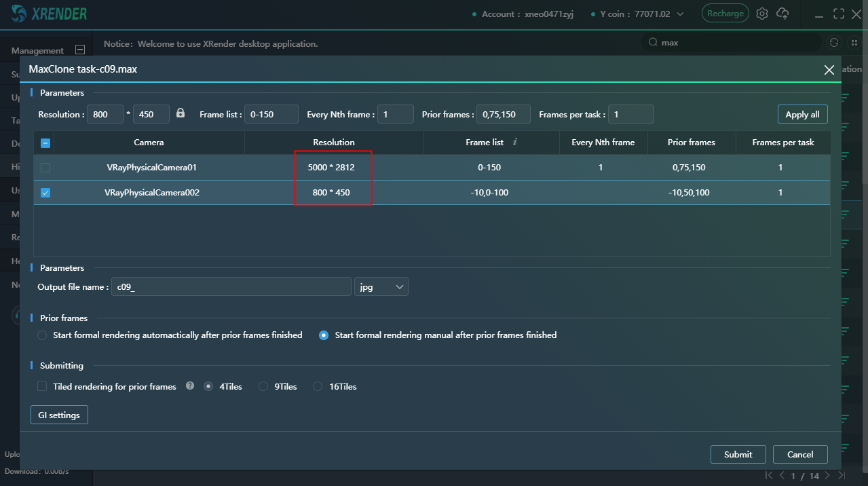Enable Tiled rendering for prior frames

tap(42, 386)
